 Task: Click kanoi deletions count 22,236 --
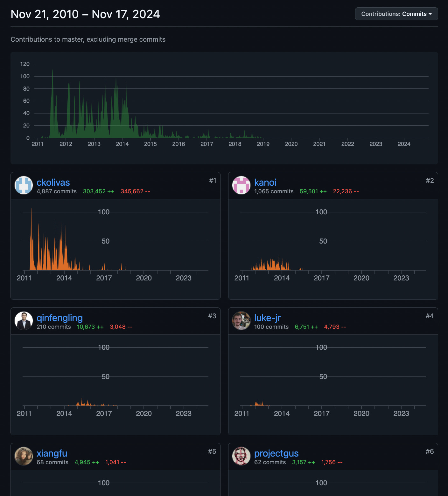click(x=346, y=191)
